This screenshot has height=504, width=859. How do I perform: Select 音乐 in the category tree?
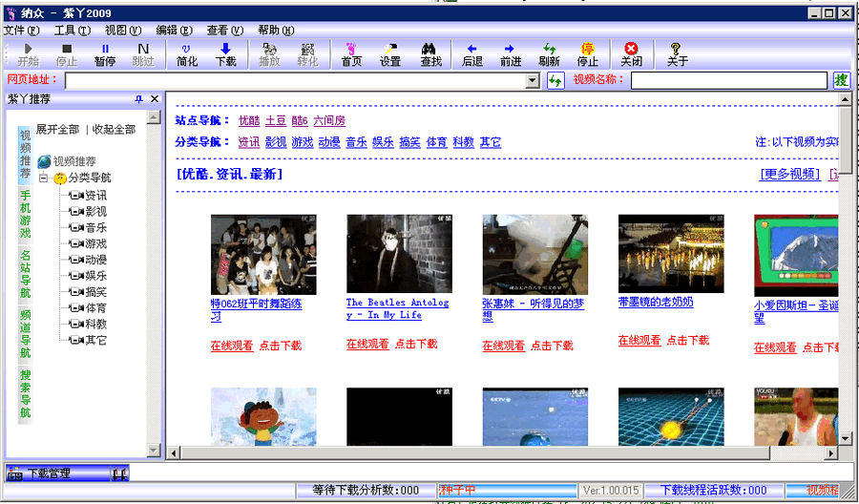click(x=95, y=228)
